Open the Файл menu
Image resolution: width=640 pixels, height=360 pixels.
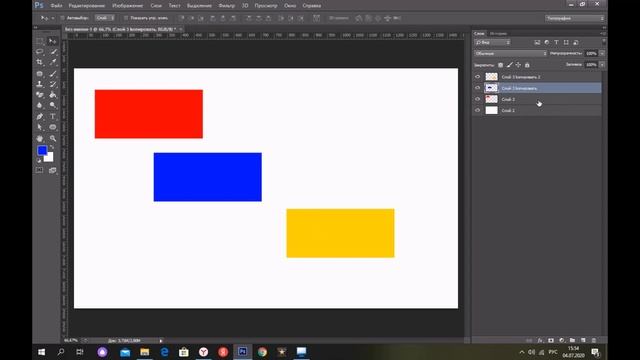tap(56, 6)
